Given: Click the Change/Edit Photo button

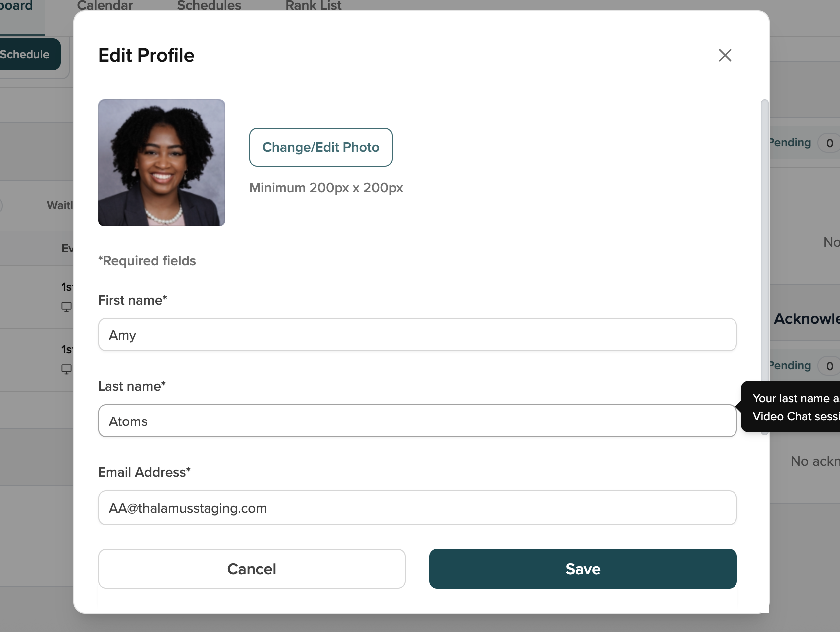Looking at the screenshot, I should tap(320, 147).
